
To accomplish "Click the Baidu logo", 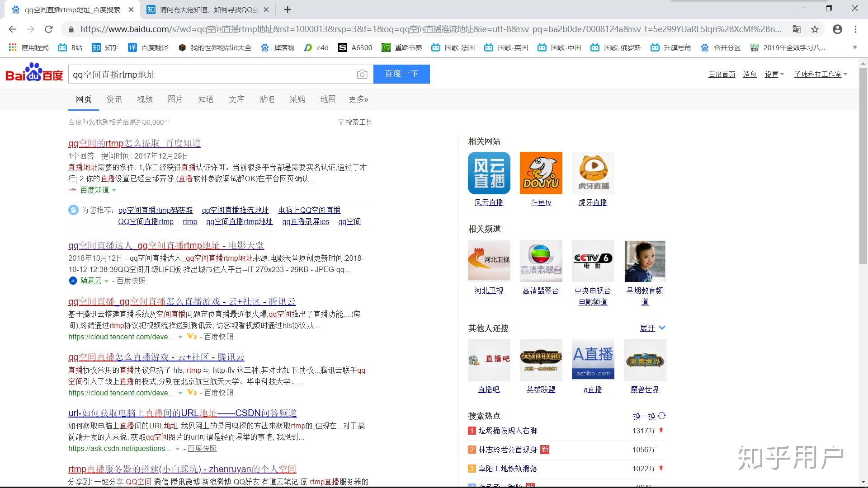I will point(34,73).
